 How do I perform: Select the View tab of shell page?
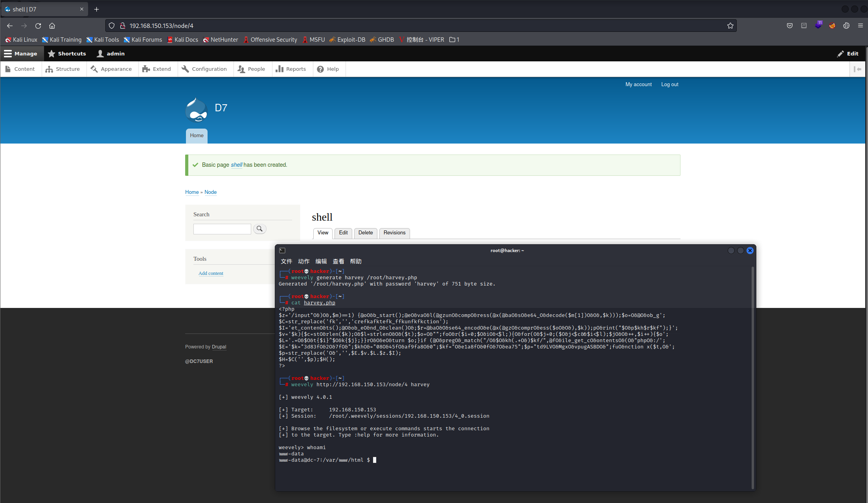[323, 233]
